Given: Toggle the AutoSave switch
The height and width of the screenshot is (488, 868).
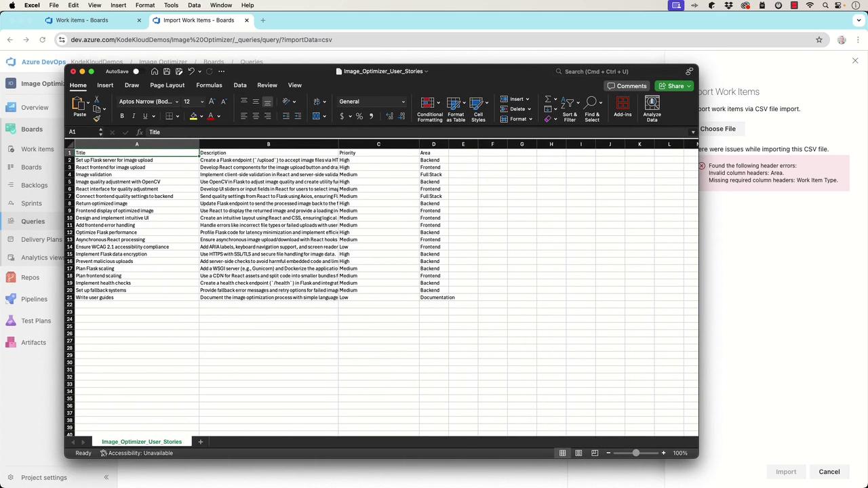Looking at the screenshot, I should pos(136,71).
